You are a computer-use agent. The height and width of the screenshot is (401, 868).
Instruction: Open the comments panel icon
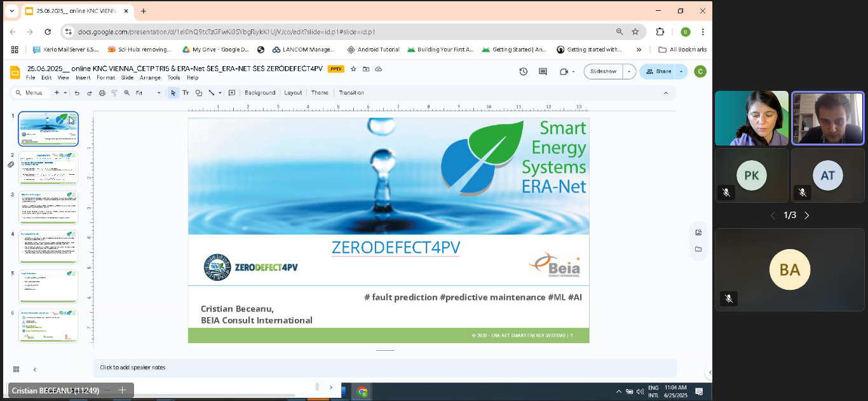543,72
